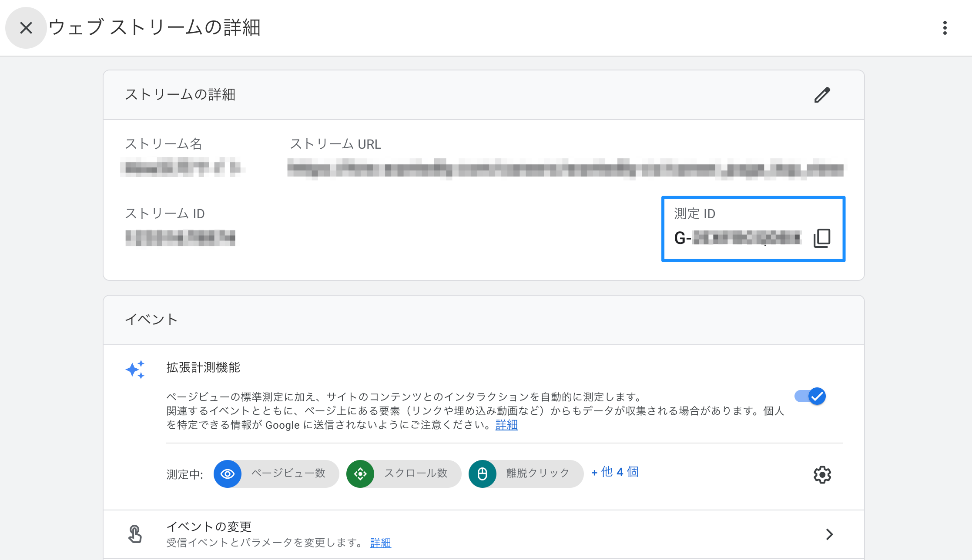Click the green scroll tracking icon

(x=360, y=473)
